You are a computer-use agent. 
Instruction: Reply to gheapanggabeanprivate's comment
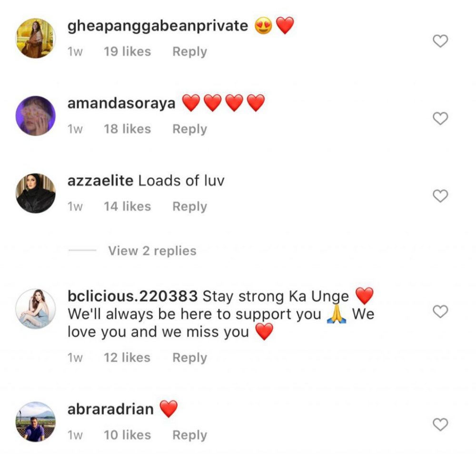189,51
